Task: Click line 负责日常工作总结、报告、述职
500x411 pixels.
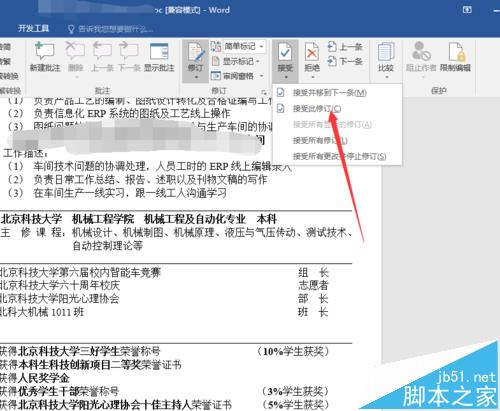Action: (x=150, y=180)
